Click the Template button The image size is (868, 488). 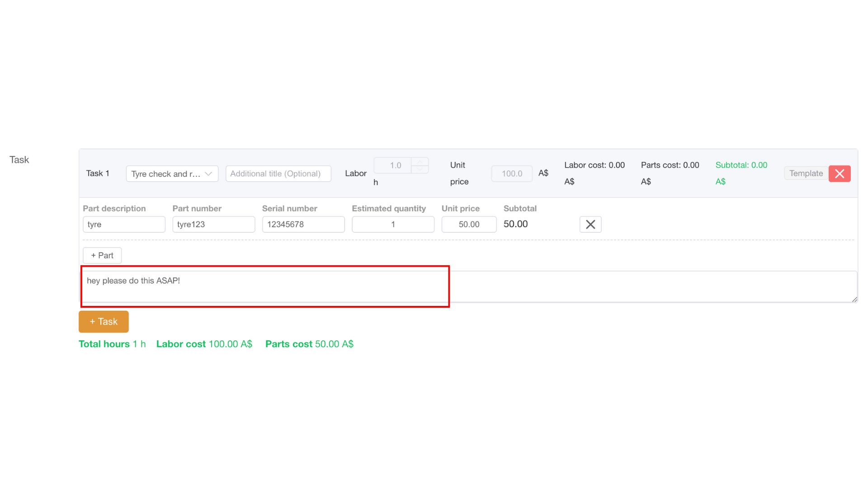806,173
